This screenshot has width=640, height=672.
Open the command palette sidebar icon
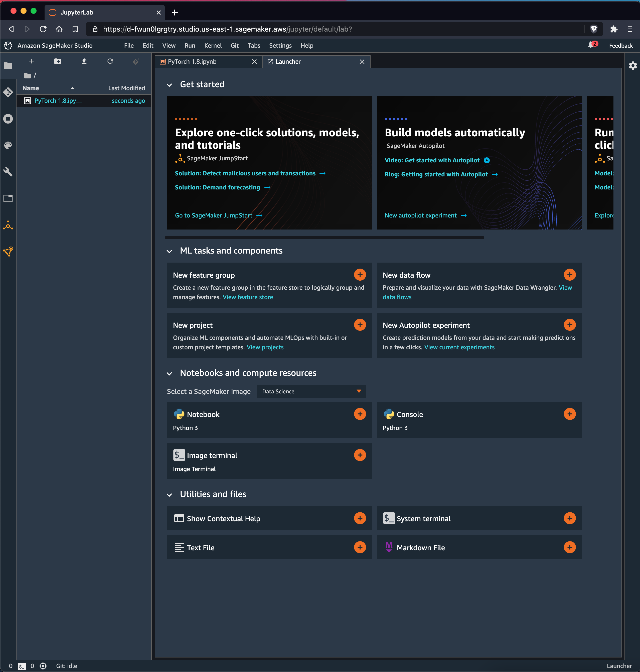point(8,145)
